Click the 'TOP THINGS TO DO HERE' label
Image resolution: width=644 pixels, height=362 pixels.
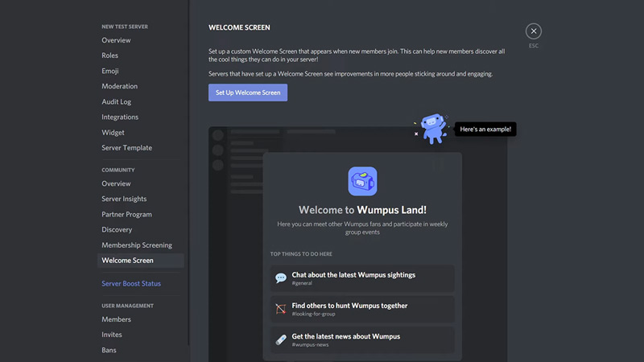pos(301,254)
